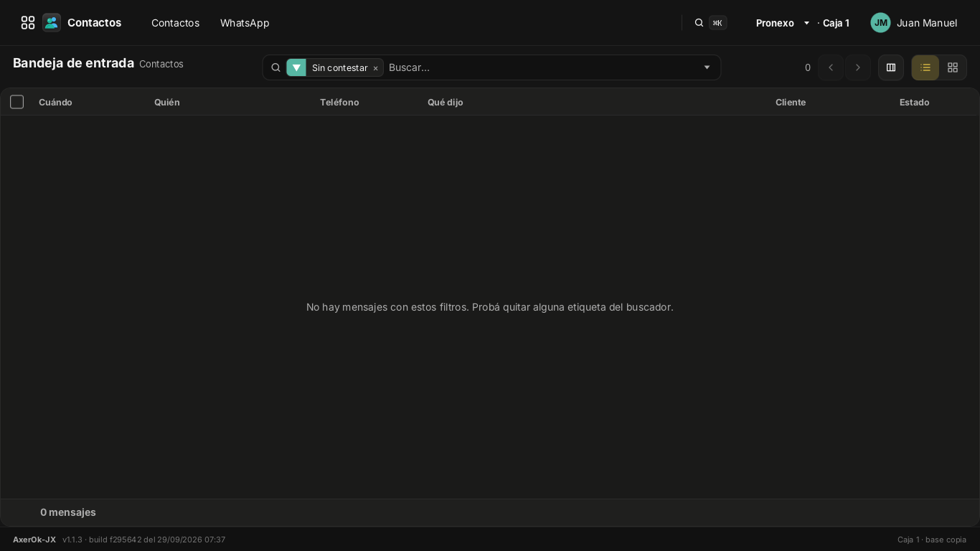This screenshot has width=980, height=551.
Task: Click the Contactos app title
Action: (x=94, y=23)
